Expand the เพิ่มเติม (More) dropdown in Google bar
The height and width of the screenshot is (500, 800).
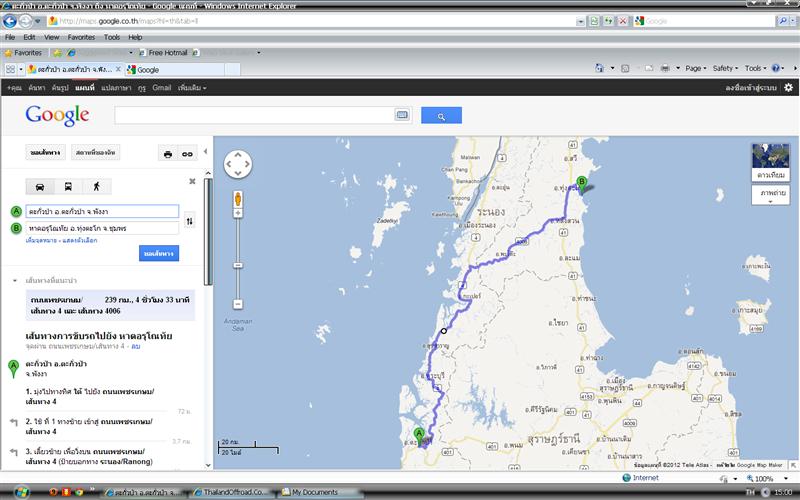click(x=192, y=88)
